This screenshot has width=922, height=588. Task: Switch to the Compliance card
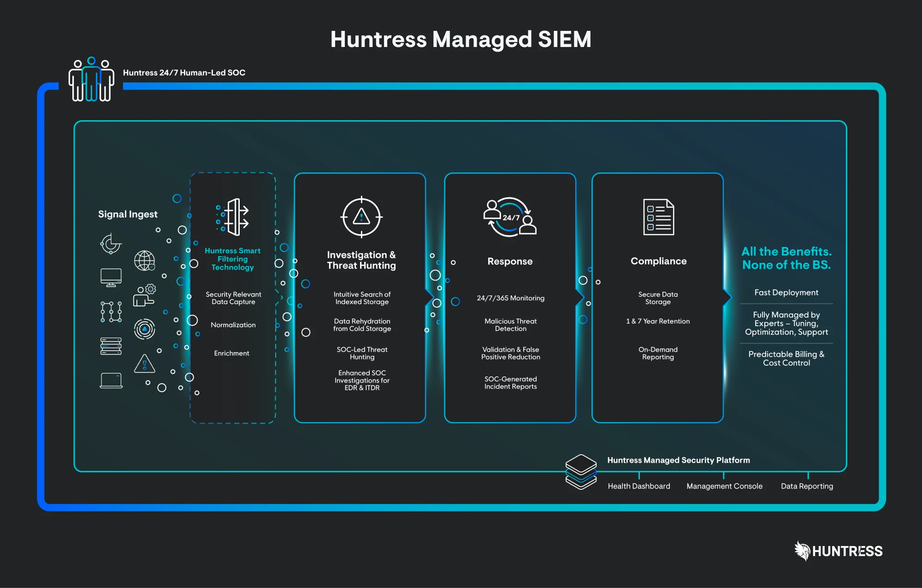click(658, 297)
